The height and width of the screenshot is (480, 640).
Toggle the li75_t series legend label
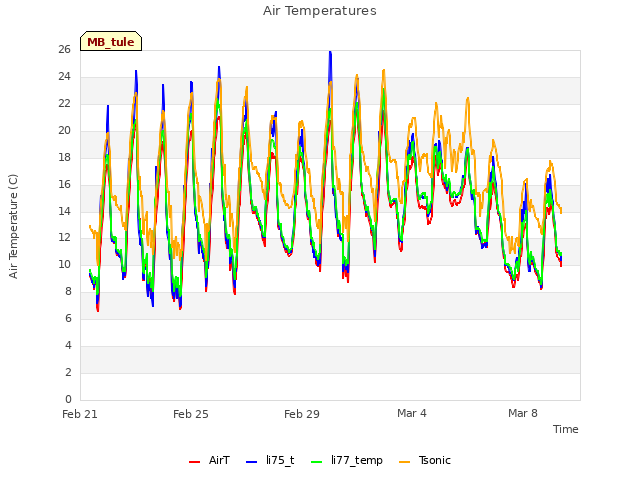280,460
